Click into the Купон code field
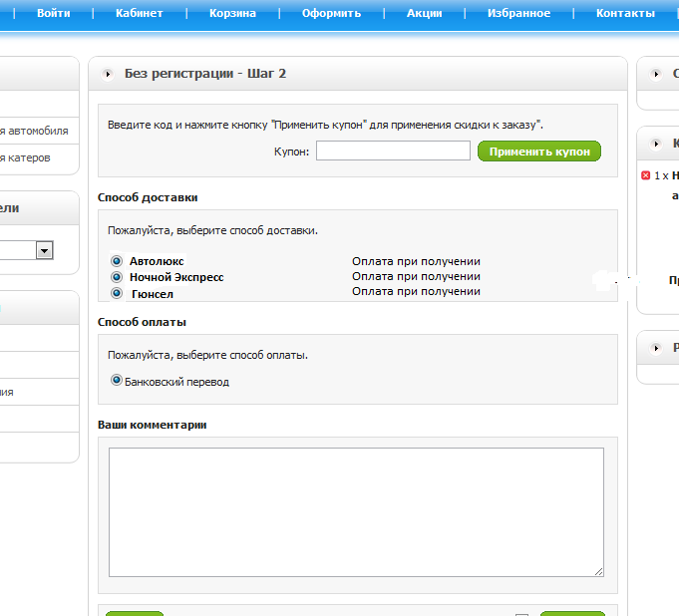679x616 pixels. click(393, 151)
